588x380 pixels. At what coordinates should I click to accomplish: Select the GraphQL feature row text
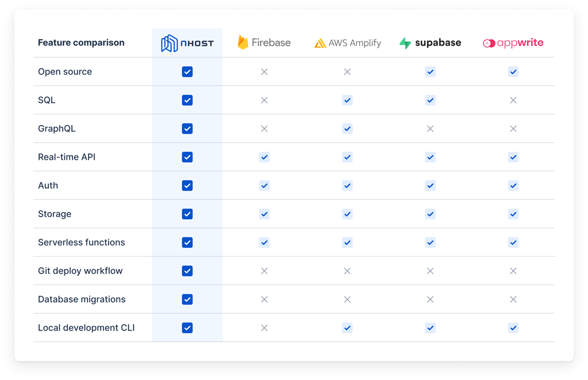57,128
